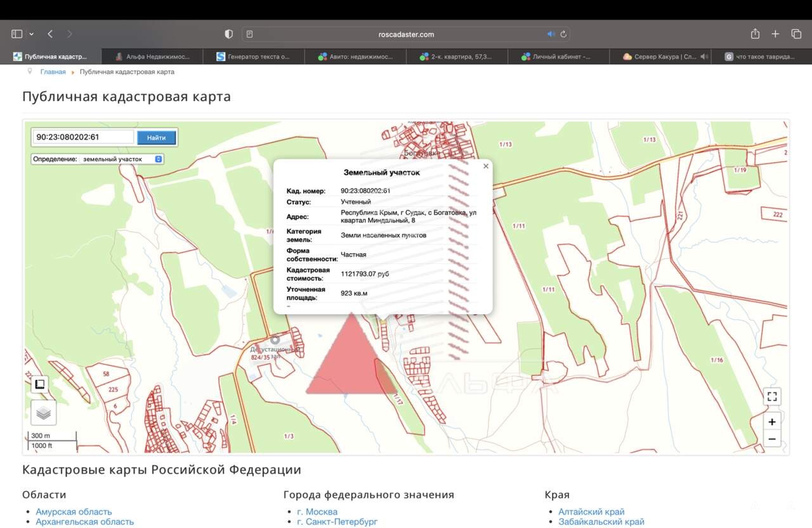Reload the roscadaster.com page
The image size is (812, 528).
pos(563,34)
